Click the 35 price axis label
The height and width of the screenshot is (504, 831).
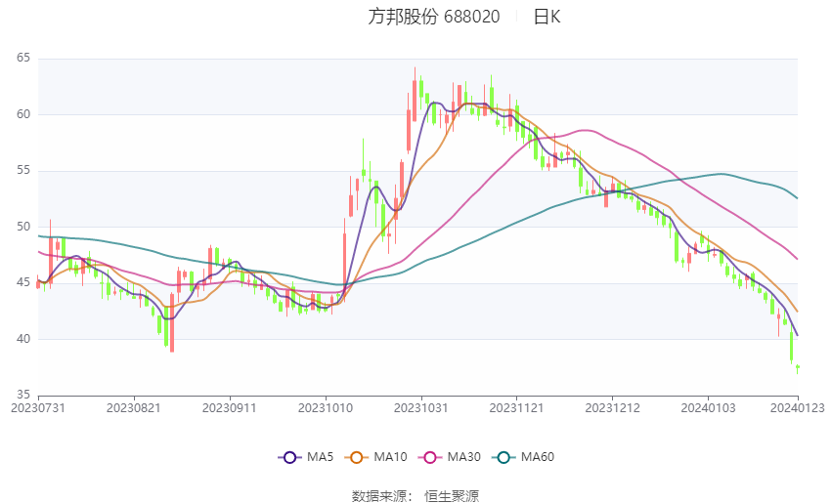(x=23, y=395)
